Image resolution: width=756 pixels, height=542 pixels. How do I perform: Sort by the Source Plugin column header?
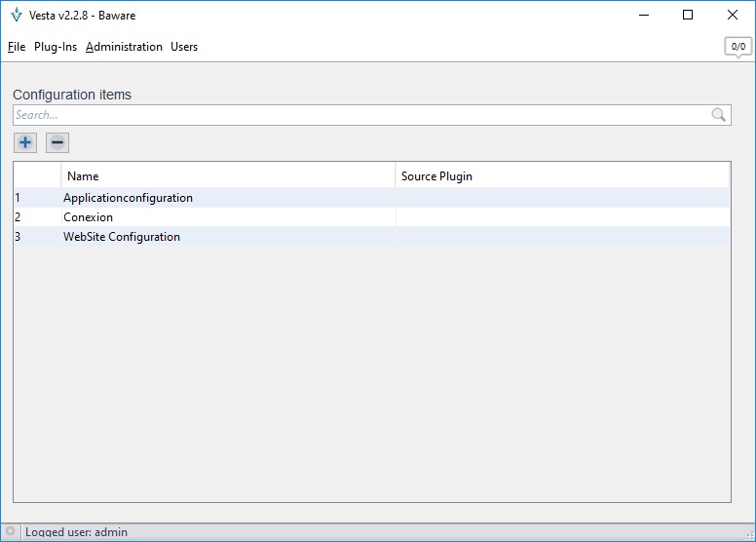click(562, 176)
